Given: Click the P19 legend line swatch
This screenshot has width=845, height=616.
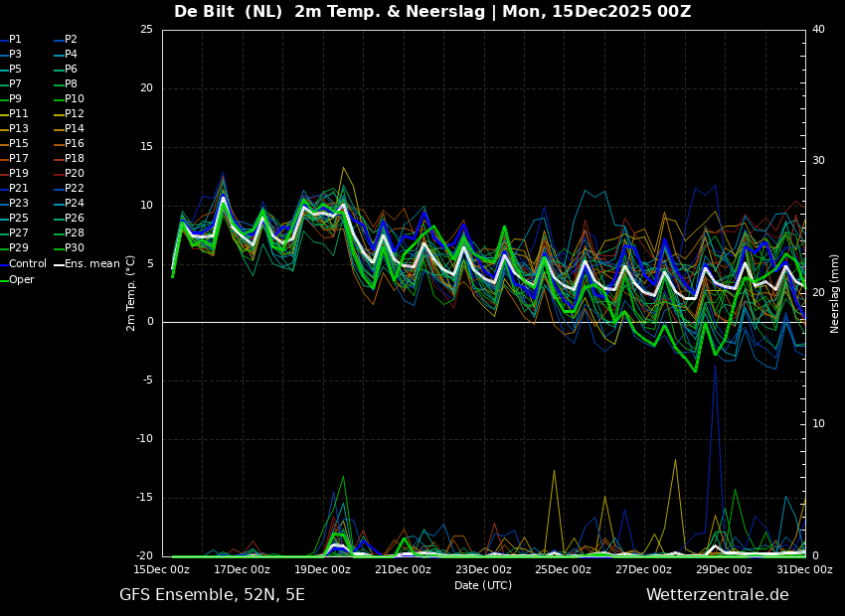Looking at the screenshot, I should coord(4,174).
